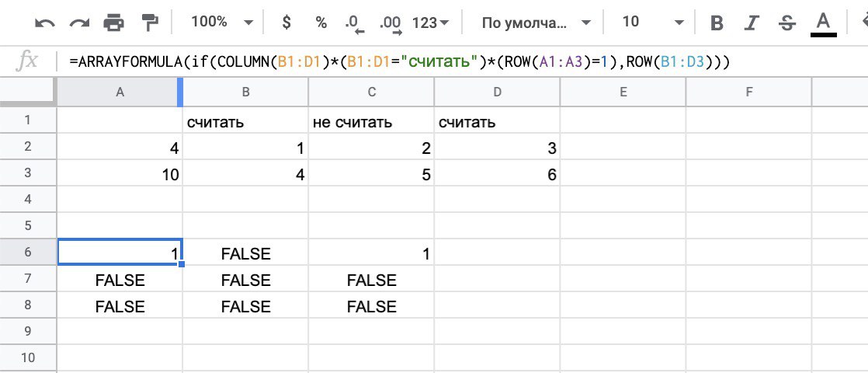This screenshot has width=868, height=373.
Task: Click inside the formula bar text
Action: click(x=400, y=62)
